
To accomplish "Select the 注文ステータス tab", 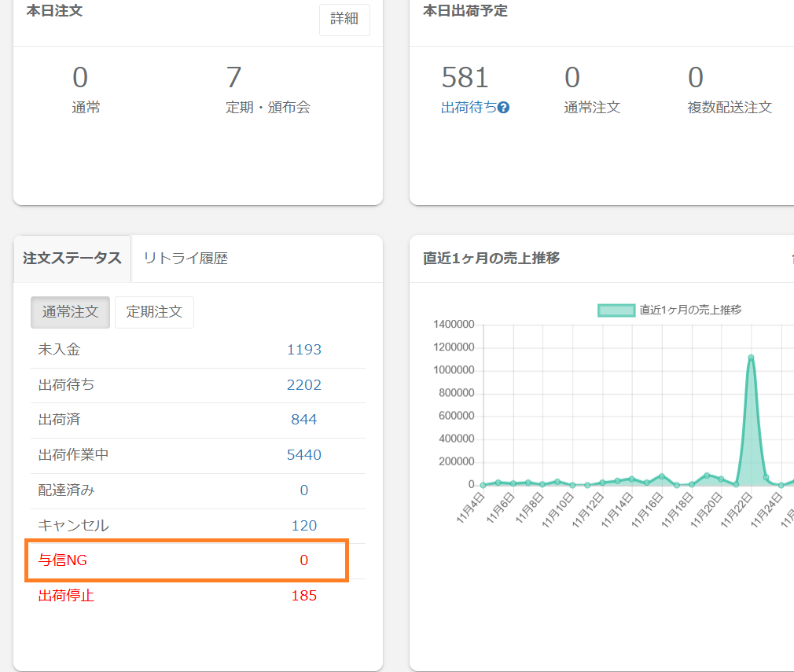I will point(72,259).
